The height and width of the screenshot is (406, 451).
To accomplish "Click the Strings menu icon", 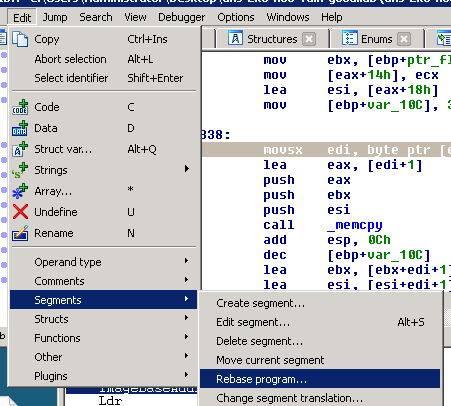I will (20, 170).
